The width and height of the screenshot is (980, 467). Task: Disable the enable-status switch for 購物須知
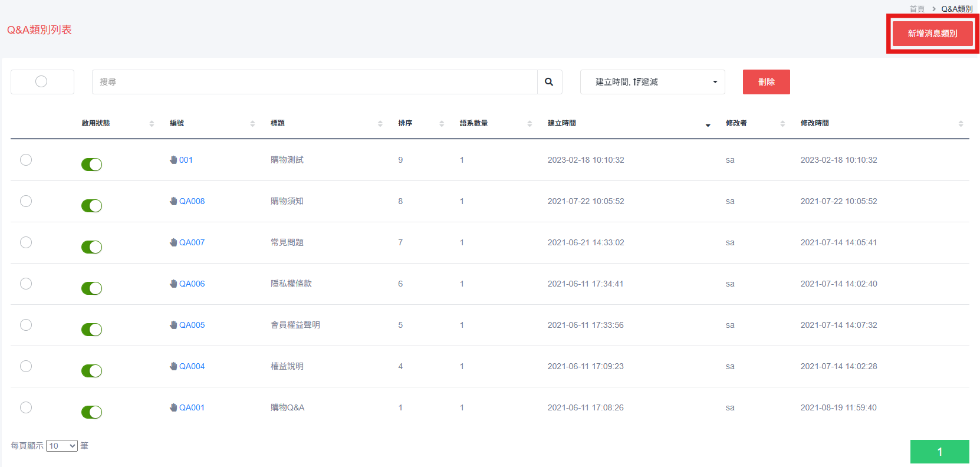point(91,206)
